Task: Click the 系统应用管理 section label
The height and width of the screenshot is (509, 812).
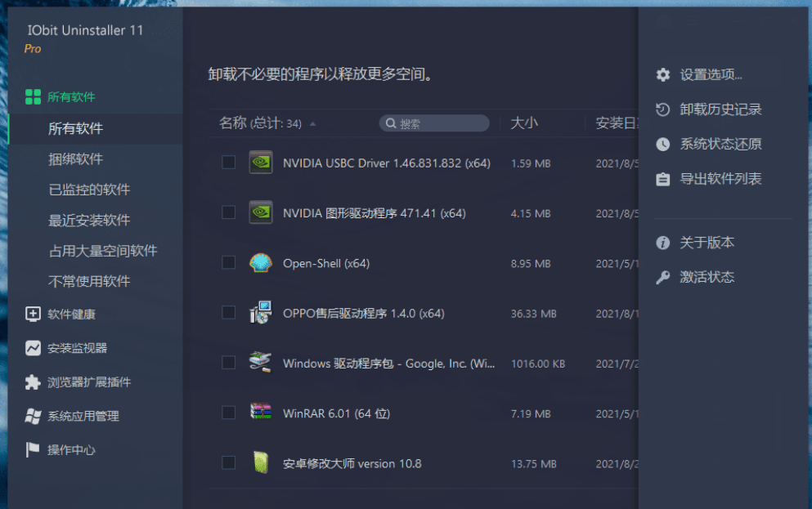Action: coord(83,417)
